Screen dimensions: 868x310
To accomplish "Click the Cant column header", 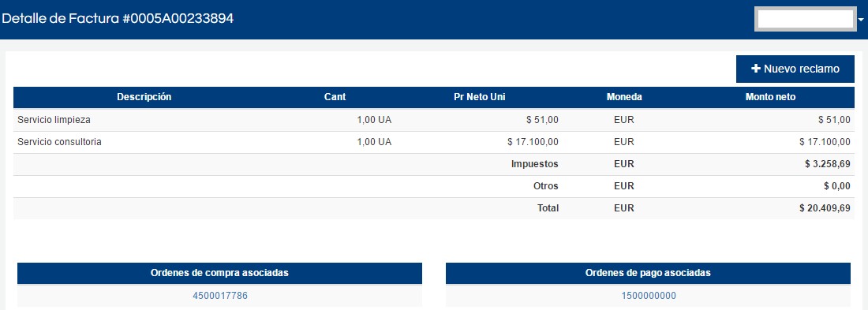I will (x=335, y=97).
